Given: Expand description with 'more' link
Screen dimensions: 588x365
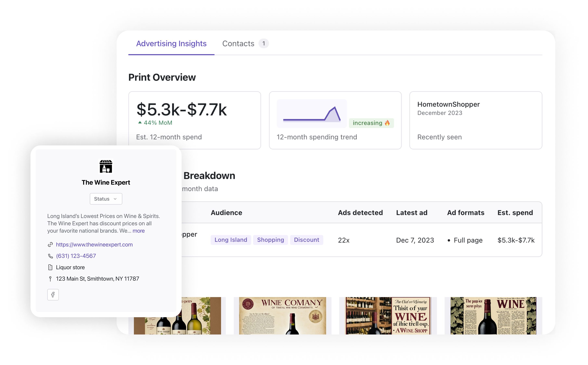Looking at the screenshot, I should click(x=138, y=231).
